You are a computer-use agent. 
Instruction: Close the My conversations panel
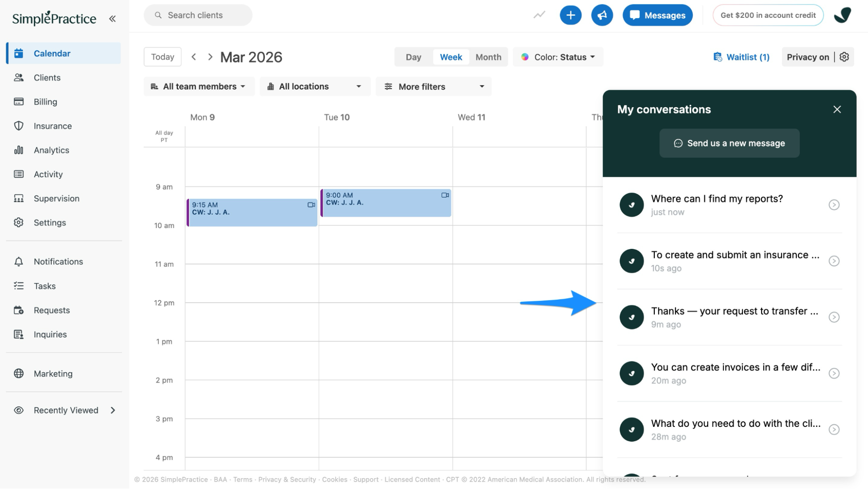[x=837, y=109]
